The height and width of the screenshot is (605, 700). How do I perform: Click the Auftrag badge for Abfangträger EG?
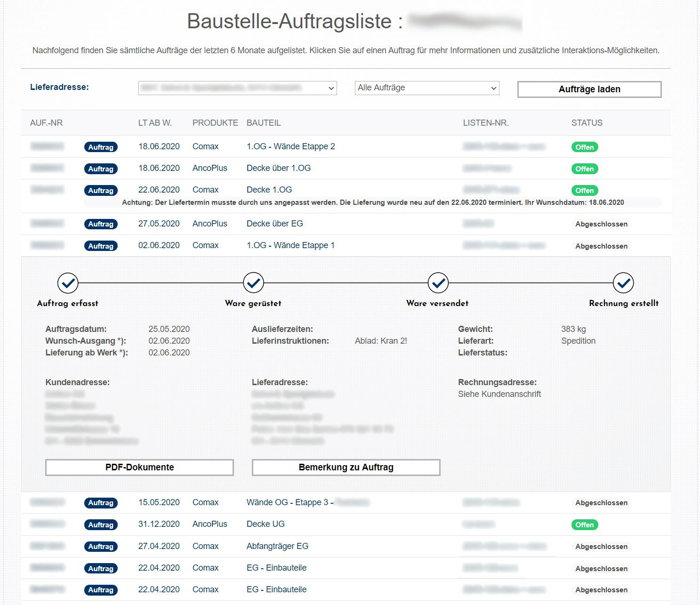pos(101,546)
